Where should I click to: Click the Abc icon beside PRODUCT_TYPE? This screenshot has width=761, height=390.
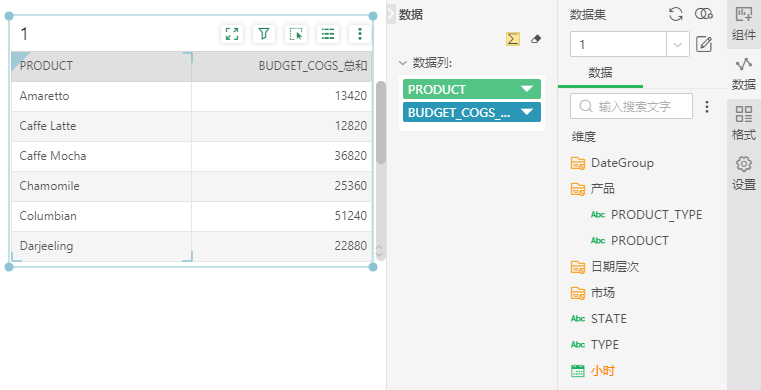click(598, 214)
